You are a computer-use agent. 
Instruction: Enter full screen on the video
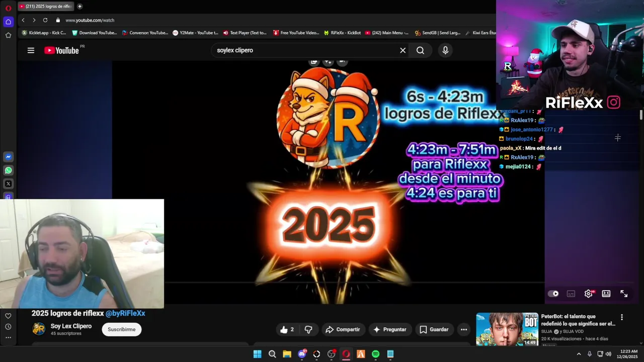pyautogui.click(x=624, y=294)
